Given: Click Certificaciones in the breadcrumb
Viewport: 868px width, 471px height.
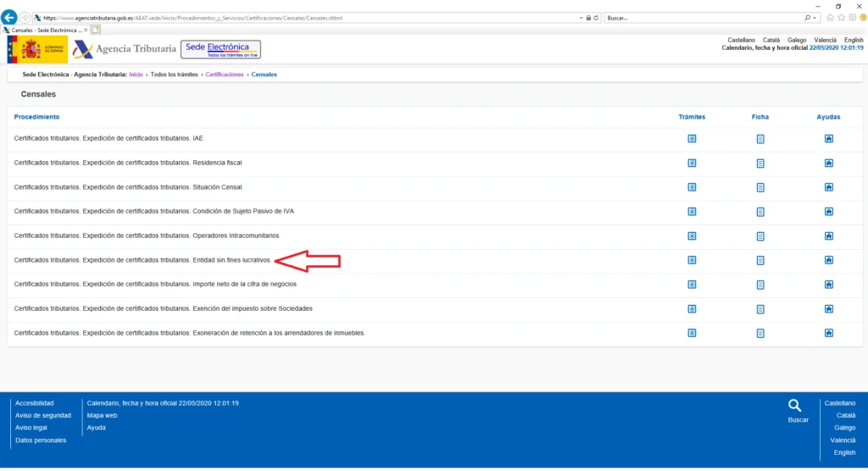Looking at the screenshot, I should click(225, 75).
